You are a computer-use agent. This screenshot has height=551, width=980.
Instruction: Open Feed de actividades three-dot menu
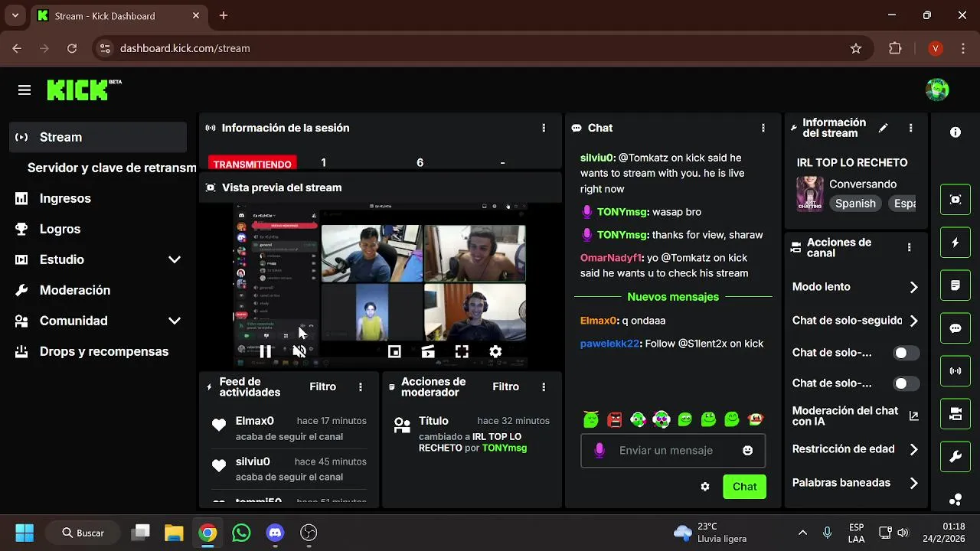point(361,387)
